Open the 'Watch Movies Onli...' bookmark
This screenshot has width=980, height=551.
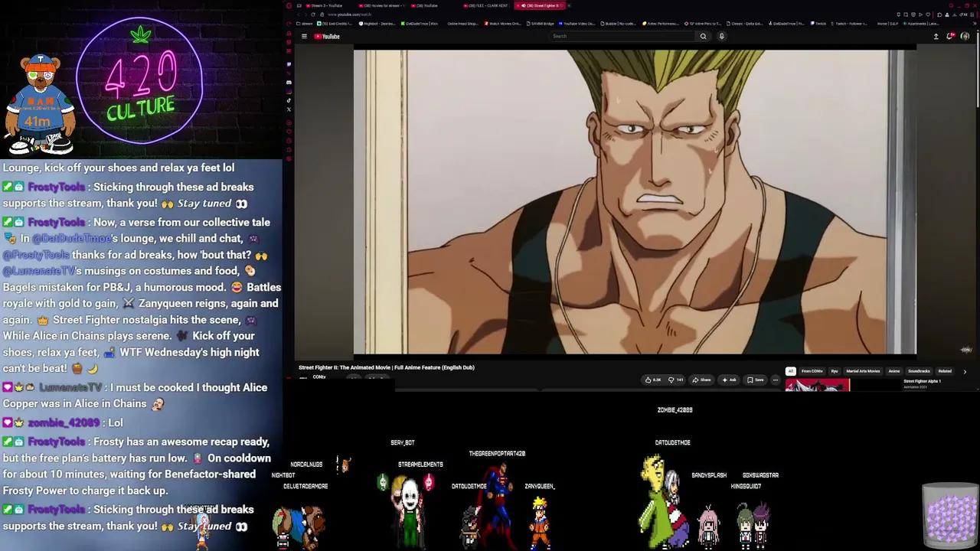click(x=503, y=24)
